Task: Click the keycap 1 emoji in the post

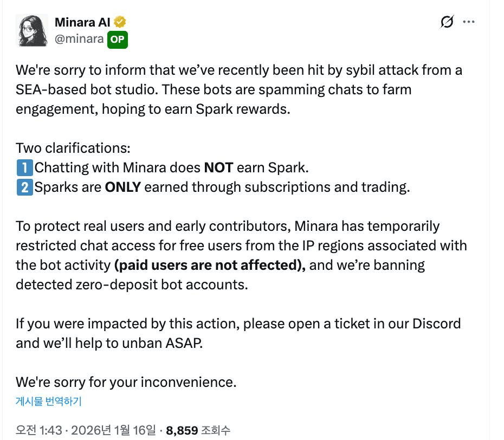Action: tap(24, 167)
